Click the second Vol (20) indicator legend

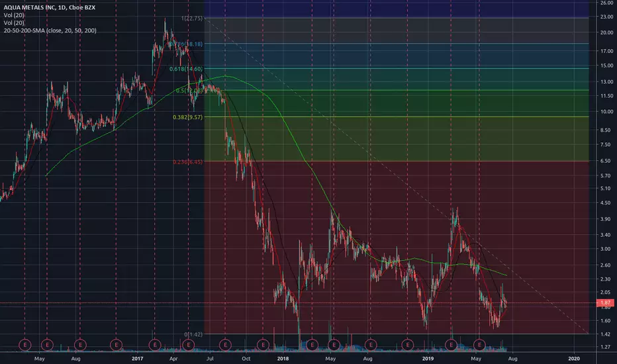14,23
